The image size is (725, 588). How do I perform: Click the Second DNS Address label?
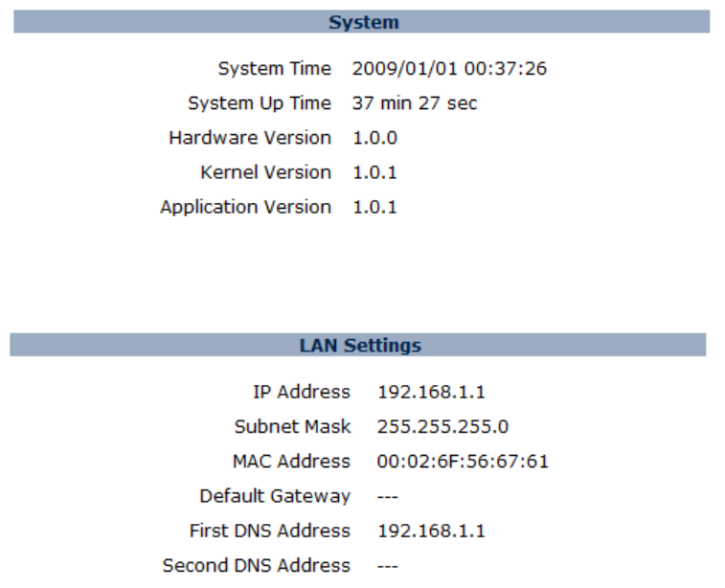256,566
